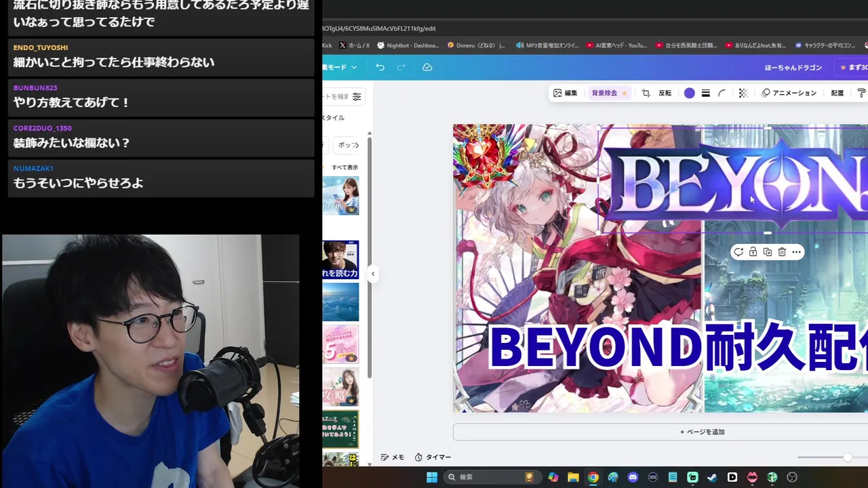Click the 編集 image edit button

565,93
